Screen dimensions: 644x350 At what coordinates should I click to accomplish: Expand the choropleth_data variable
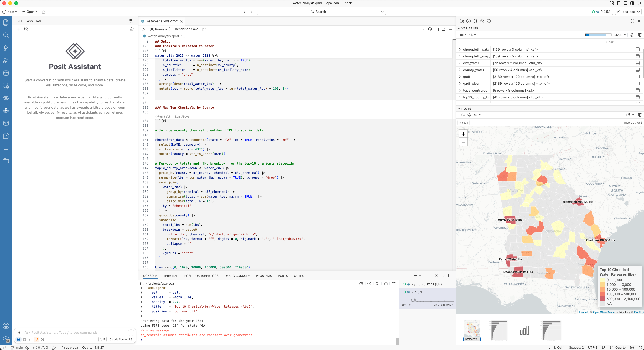pos(460,50)
